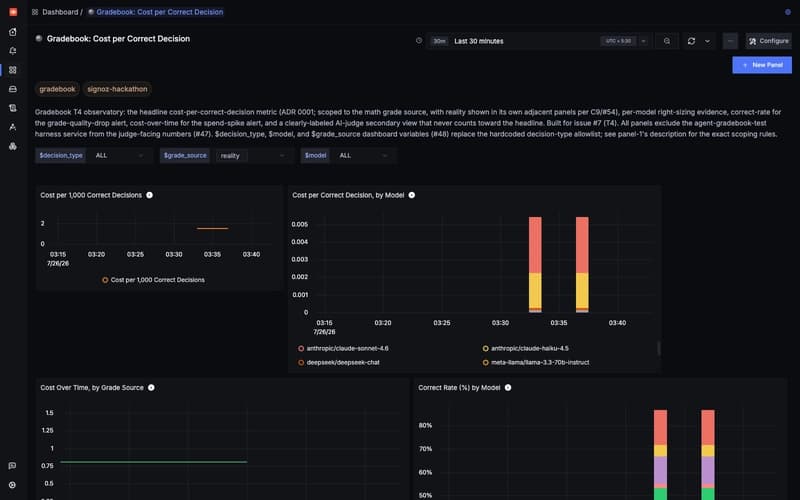Toggle anthropic/claude-sonnet-4.6 legend series
The width and height of the screenshot is (800, 500).
pyautogui.click(x=343, y=348)
